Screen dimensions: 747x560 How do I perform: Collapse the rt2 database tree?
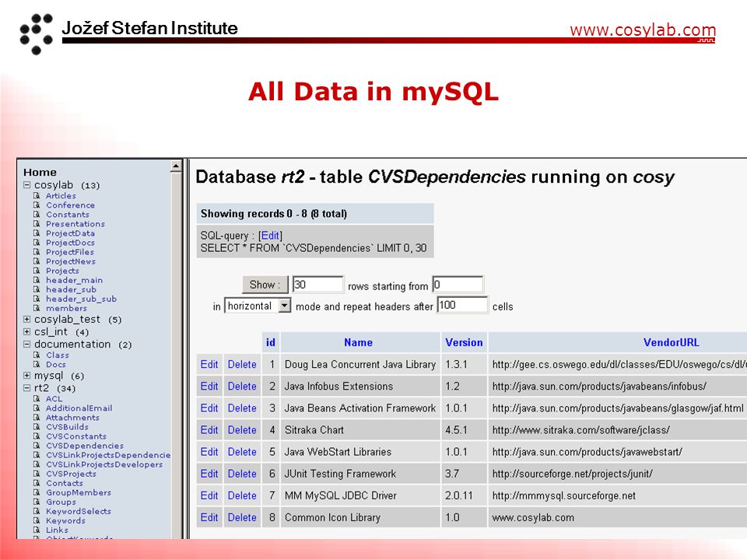click(x=26, y=387)
